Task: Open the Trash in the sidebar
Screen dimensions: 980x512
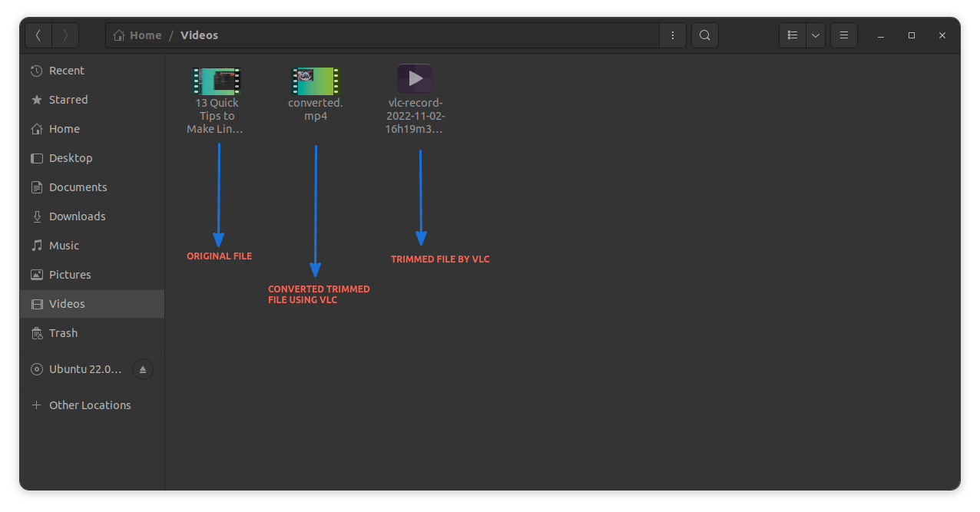Action: [63, 333]
